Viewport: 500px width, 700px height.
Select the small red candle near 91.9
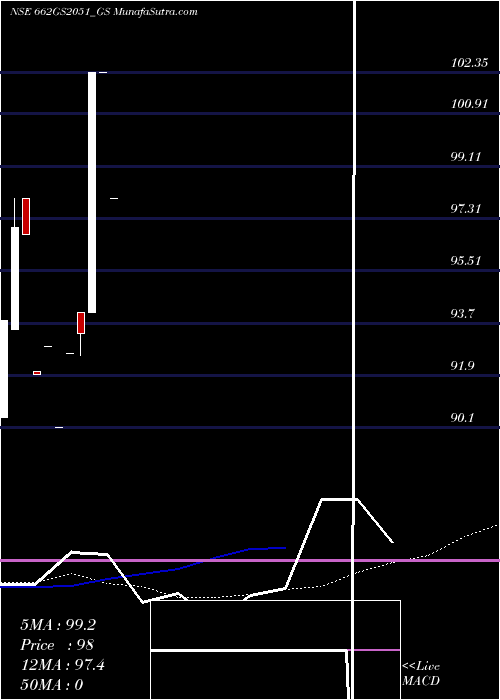[37, 373]
